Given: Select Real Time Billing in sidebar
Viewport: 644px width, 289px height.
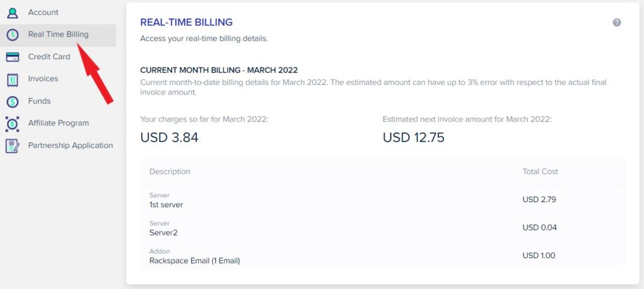Looking at the screenshot, I should click(x=58, y=35).
